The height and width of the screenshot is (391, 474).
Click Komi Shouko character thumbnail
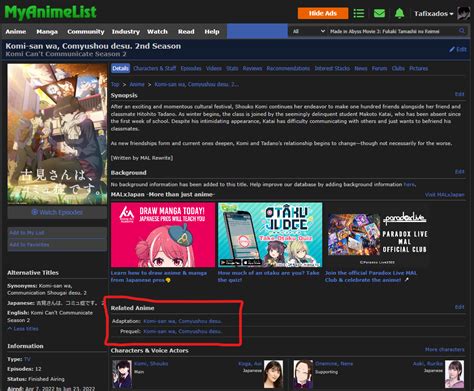click(x=122, y=374)
